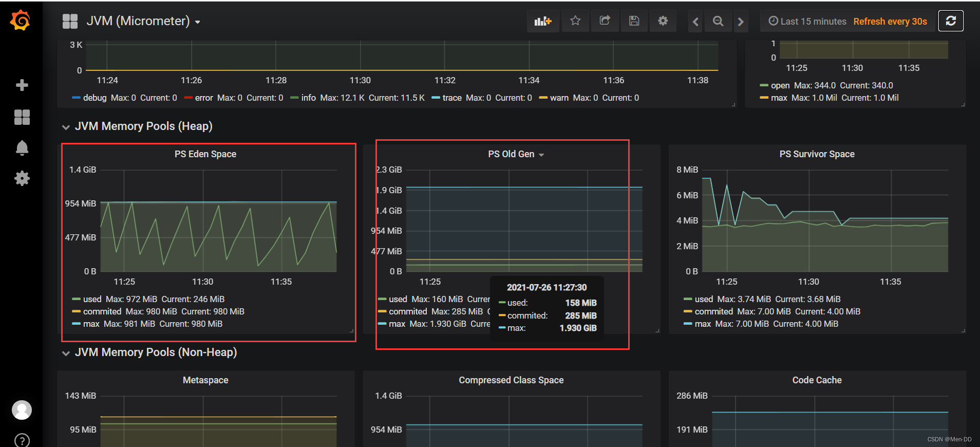Share the dashboard via share icon
Viewport: 980px width, 447px height.
point(605,21)
